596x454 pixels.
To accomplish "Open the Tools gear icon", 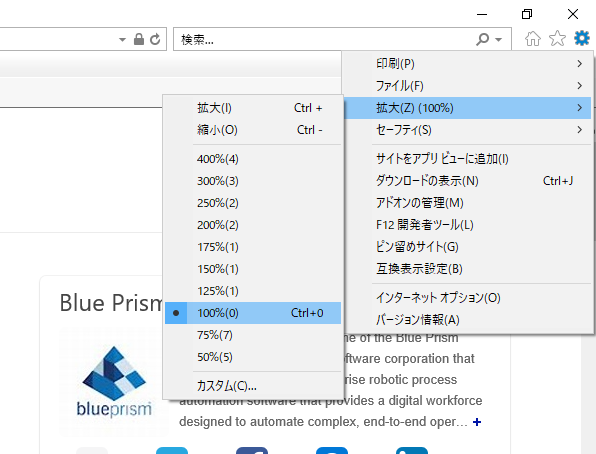I will (582, 38).
